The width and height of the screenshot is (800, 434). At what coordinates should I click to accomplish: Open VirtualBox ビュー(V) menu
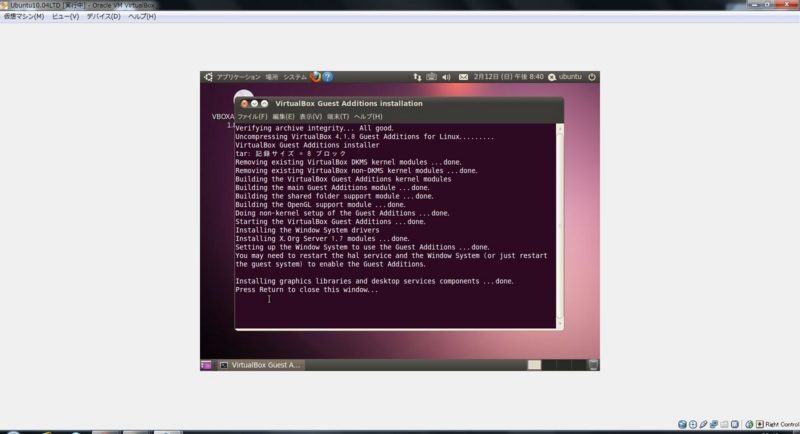(x=65, y=16)
